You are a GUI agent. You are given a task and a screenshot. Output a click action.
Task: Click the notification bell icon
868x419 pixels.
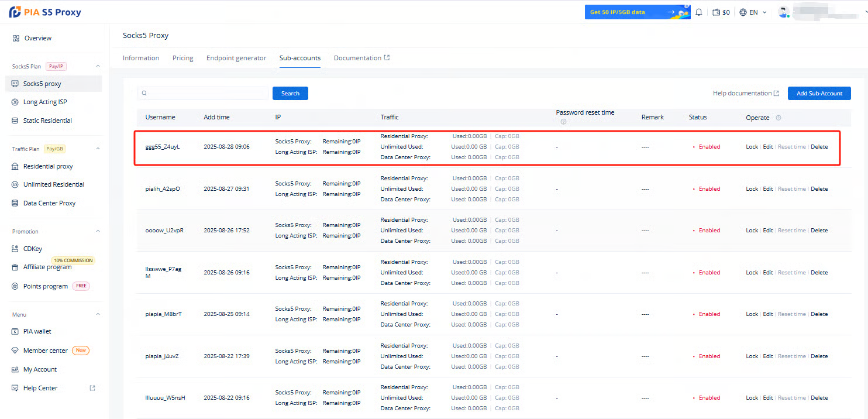click(x=698, y=12)
